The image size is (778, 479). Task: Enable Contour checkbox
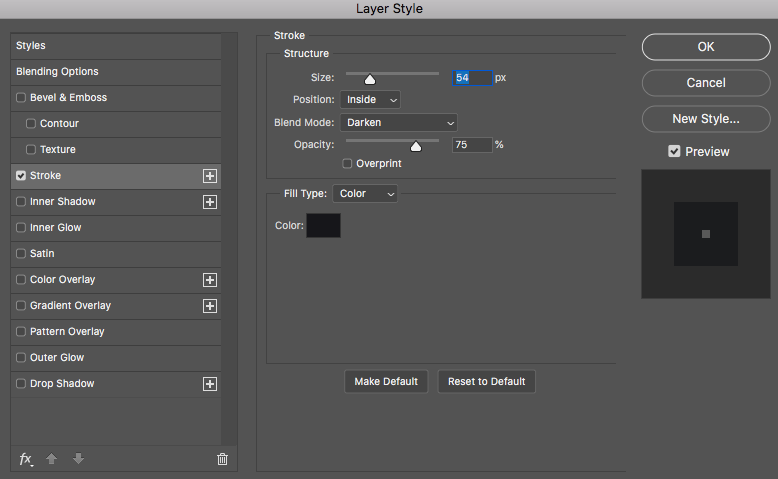pyautogui.click(x=31, y=123)
